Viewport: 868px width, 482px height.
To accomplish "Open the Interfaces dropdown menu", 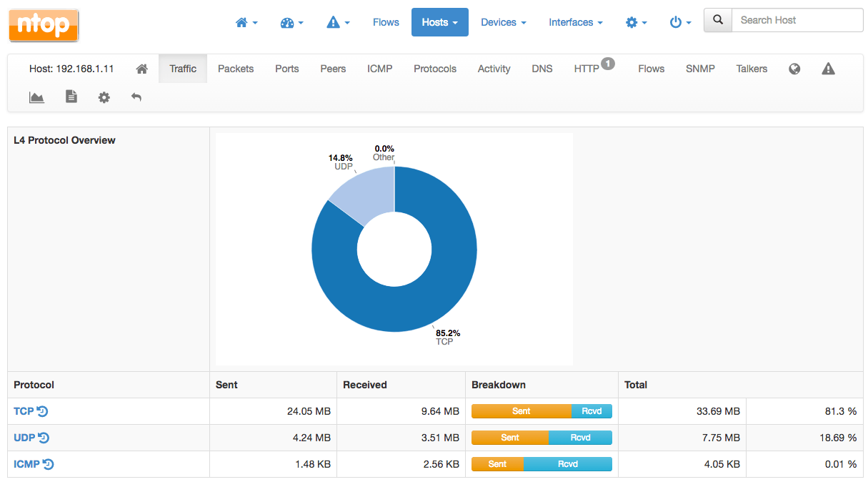I will [x=575, y=22].
